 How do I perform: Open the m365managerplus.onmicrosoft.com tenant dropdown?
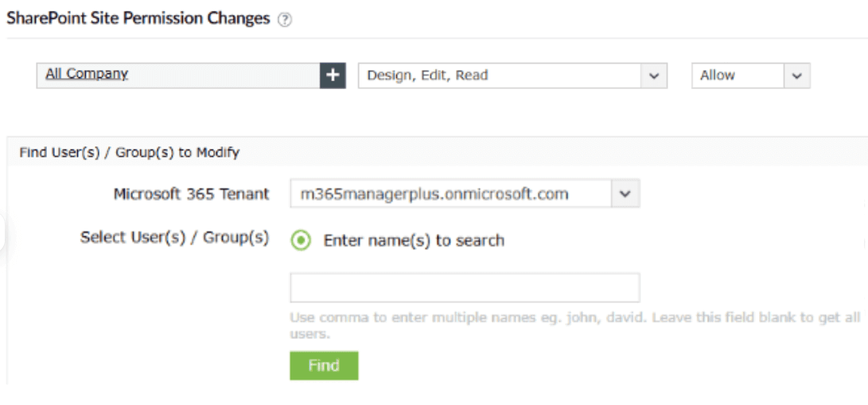pyautogui.click(x=450, y=194)
